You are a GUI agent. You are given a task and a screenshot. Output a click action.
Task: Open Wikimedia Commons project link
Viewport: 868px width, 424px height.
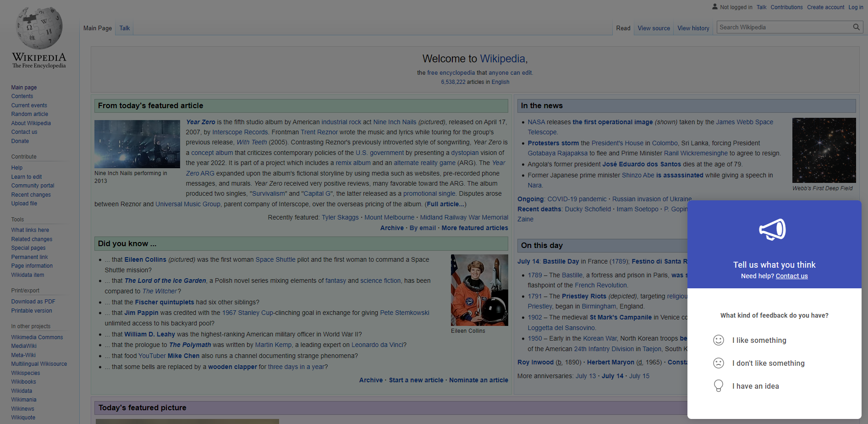(x=37, y=337)
